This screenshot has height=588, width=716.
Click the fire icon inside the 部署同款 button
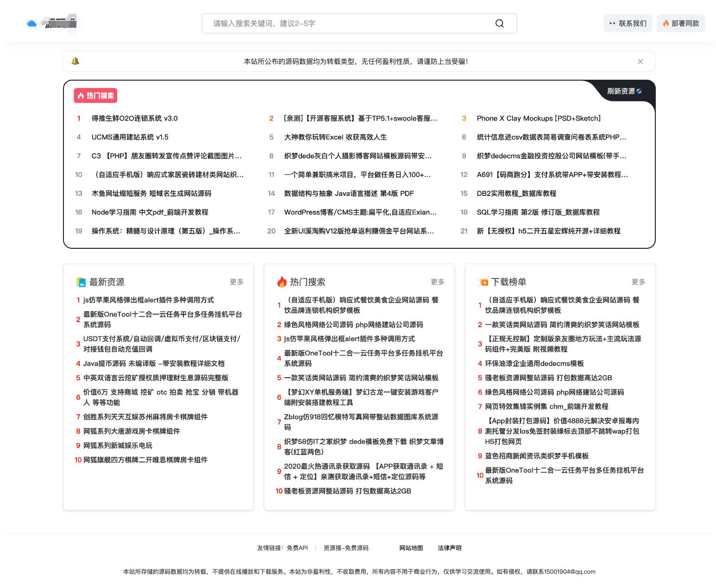(x=666, y=23)
